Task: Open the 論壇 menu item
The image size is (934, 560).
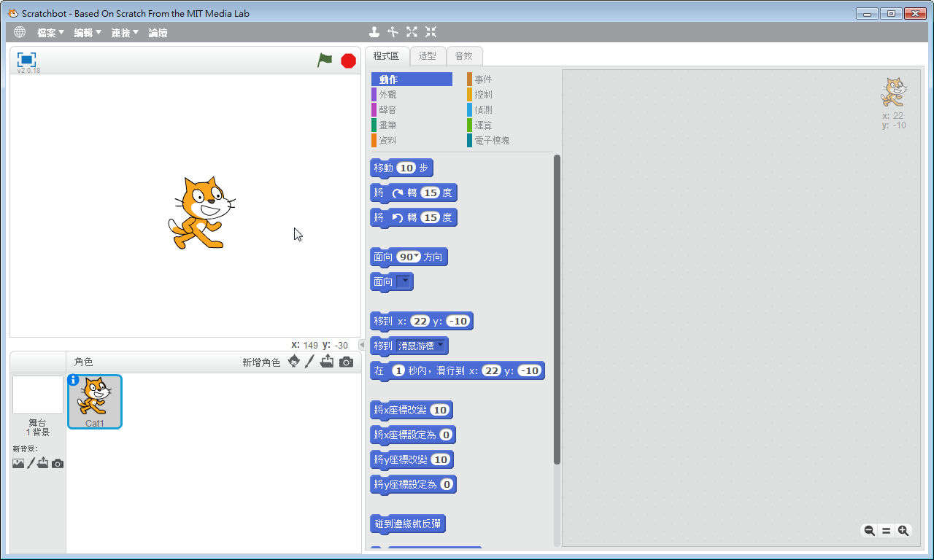Action: click(158, 33)
